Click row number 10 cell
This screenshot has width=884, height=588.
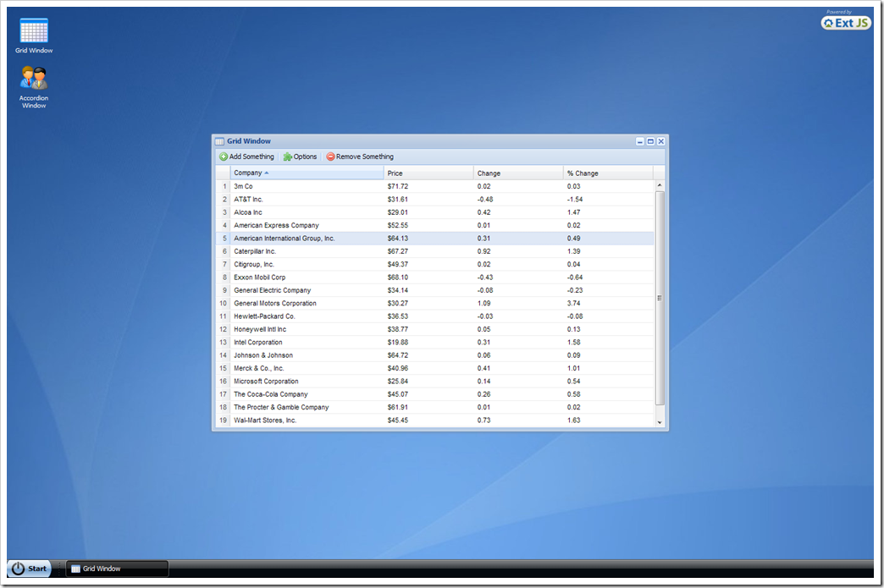point(224,303)
